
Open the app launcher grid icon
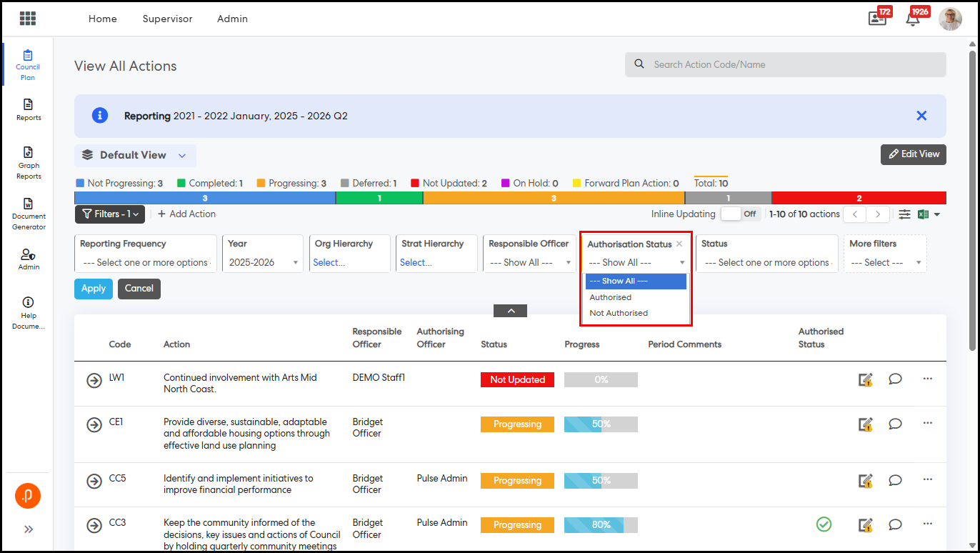point(28,19)
